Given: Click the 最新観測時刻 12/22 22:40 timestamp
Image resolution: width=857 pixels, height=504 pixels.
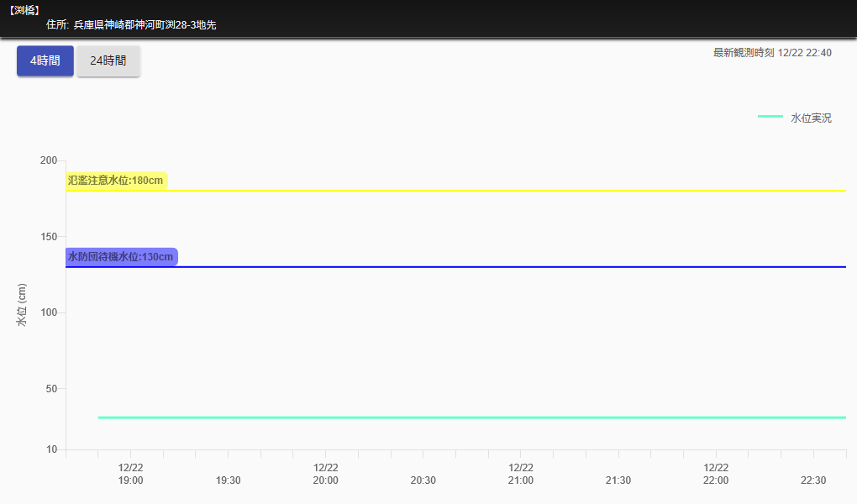Looking at the screenshot, I should (772, 53).
